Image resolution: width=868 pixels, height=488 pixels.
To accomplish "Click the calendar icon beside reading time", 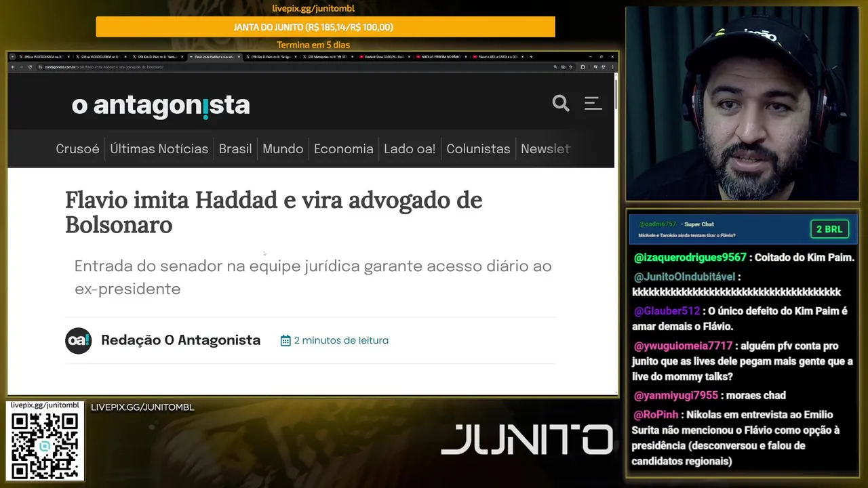I will tap(285, 340).
